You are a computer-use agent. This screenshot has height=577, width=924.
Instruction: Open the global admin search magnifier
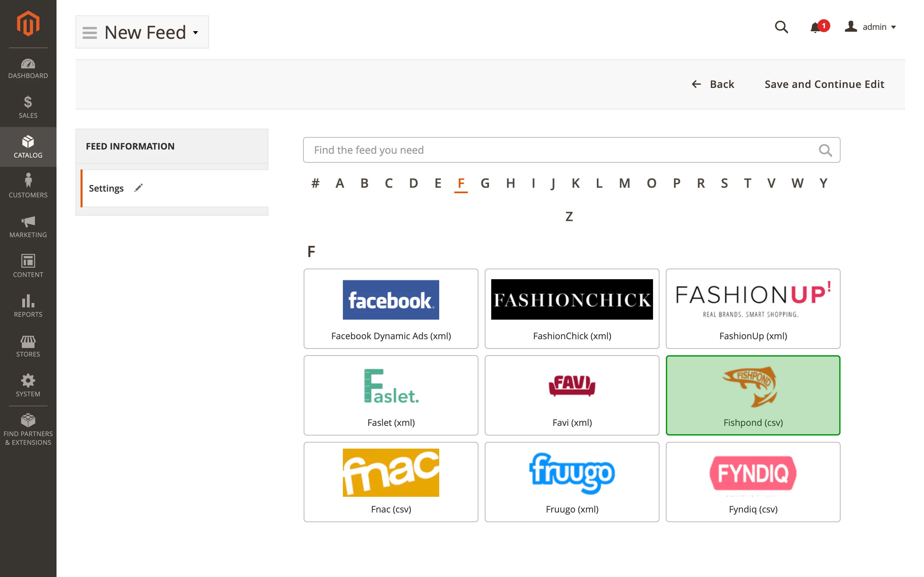(781, 27)
